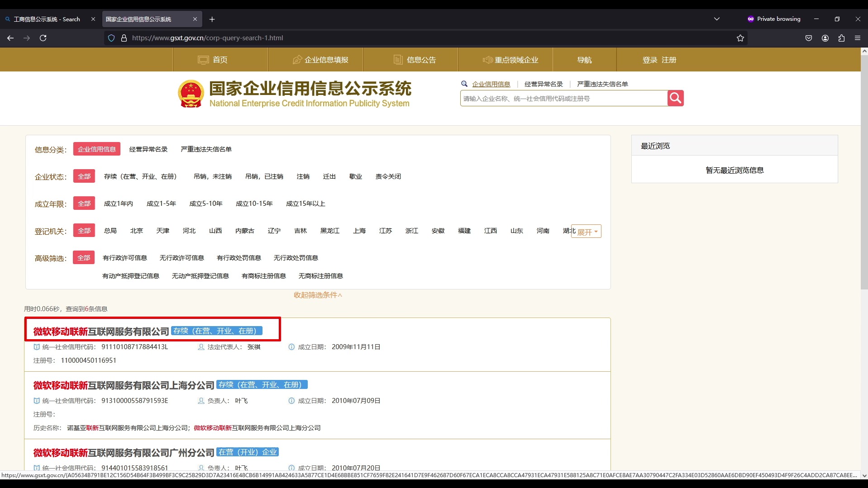Screen dimensions: 868x488
Task: Filter by 成立10-15年
Action: 254,204
